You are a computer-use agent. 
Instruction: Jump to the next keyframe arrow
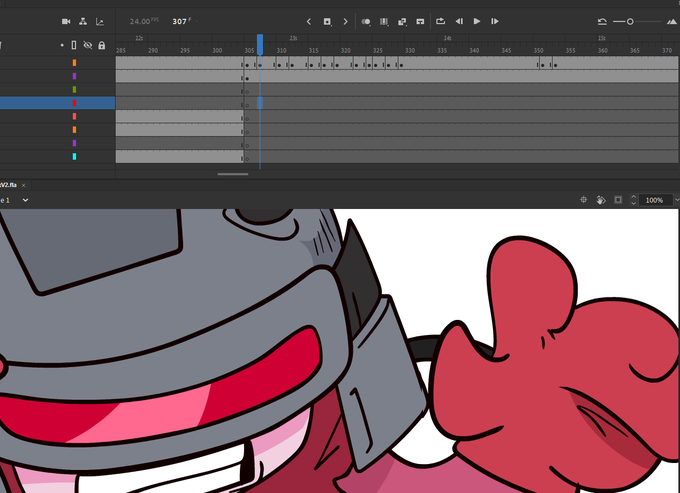pos(346,21)
